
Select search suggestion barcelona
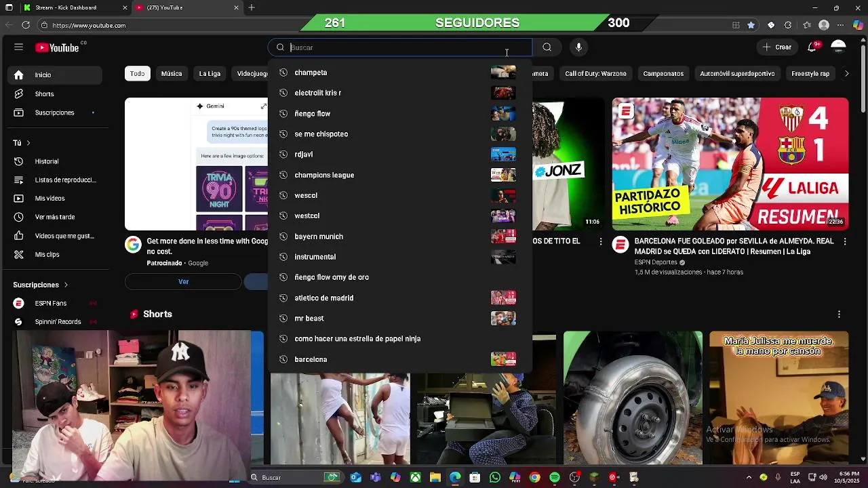(x=400, y=359)
